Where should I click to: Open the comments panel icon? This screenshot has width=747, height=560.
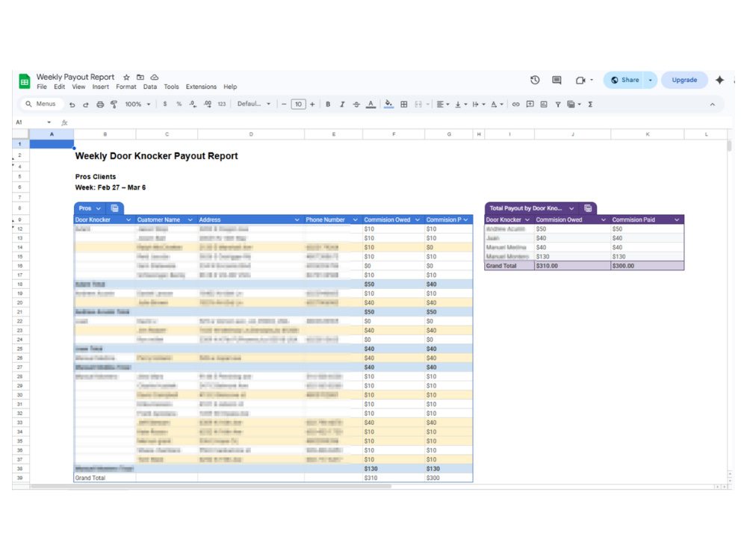click(x=557, y=80)
